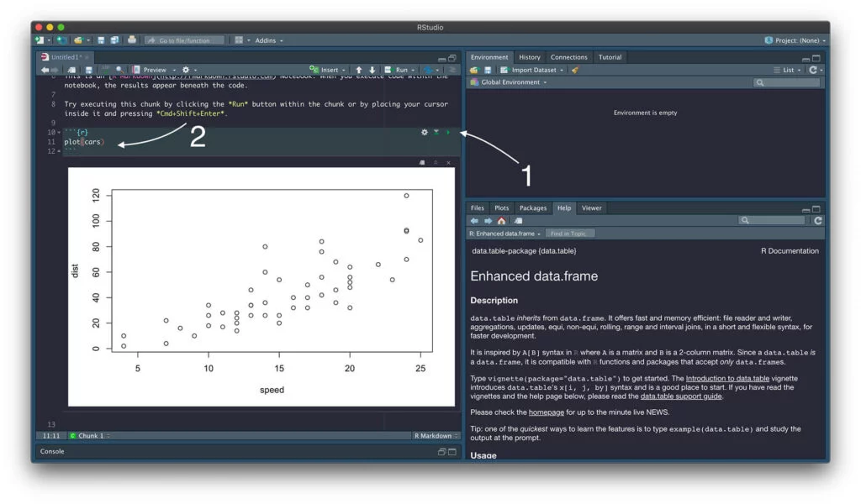Show the document in a new window
The height and width of the screenshot is (504, 861).
(x=71, y=71)
